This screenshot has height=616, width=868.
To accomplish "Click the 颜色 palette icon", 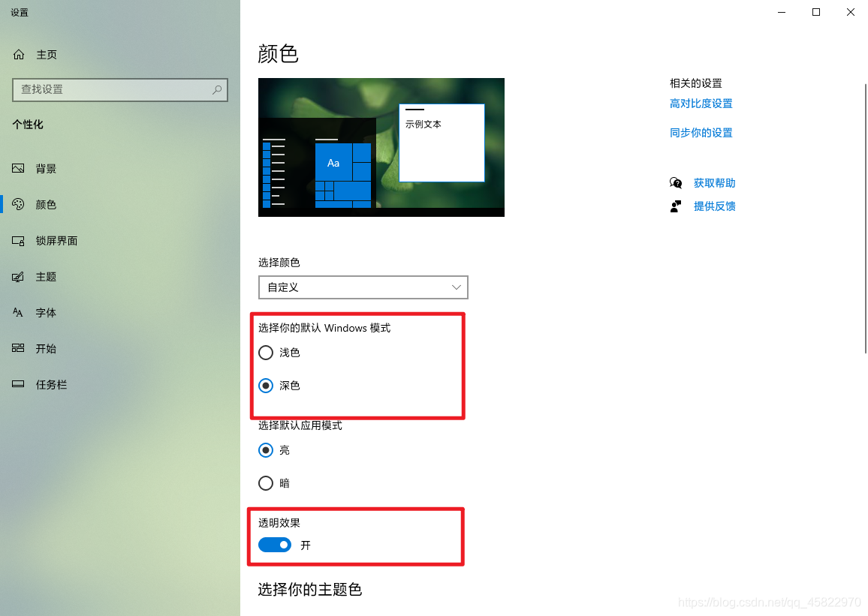I will point(18,204).
